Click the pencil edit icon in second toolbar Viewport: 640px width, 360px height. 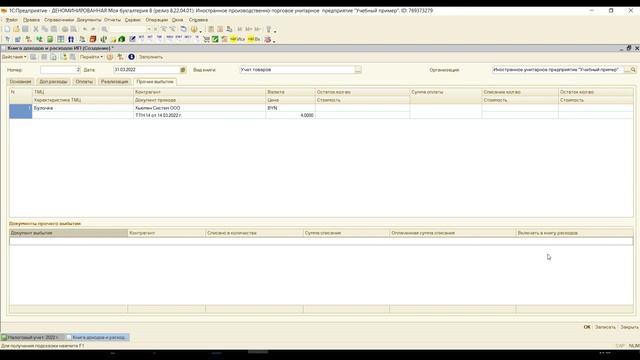132,39
